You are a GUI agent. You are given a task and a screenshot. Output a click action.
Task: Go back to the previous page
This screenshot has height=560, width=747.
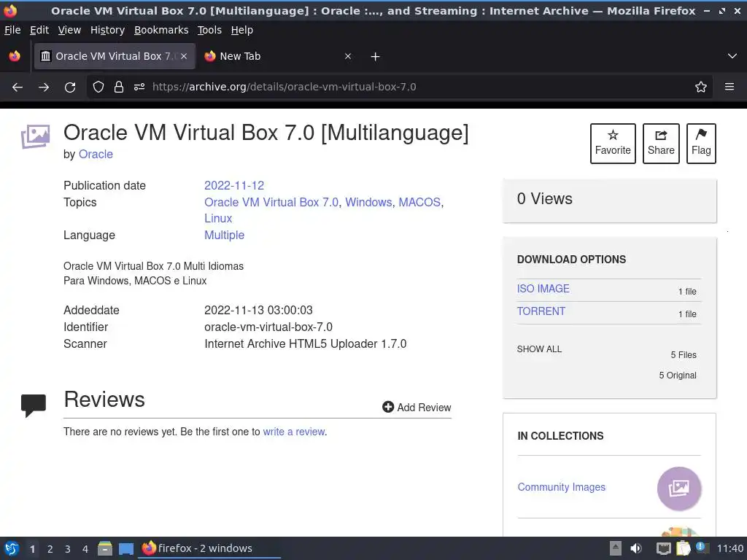(18, 87)
